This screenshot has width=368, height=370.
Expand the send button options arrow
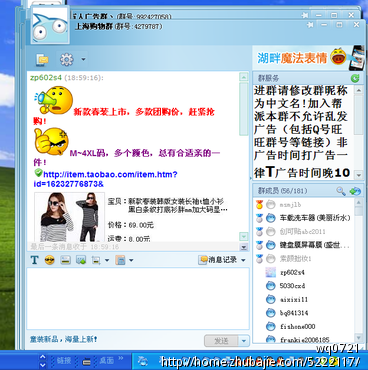(244, 341)
